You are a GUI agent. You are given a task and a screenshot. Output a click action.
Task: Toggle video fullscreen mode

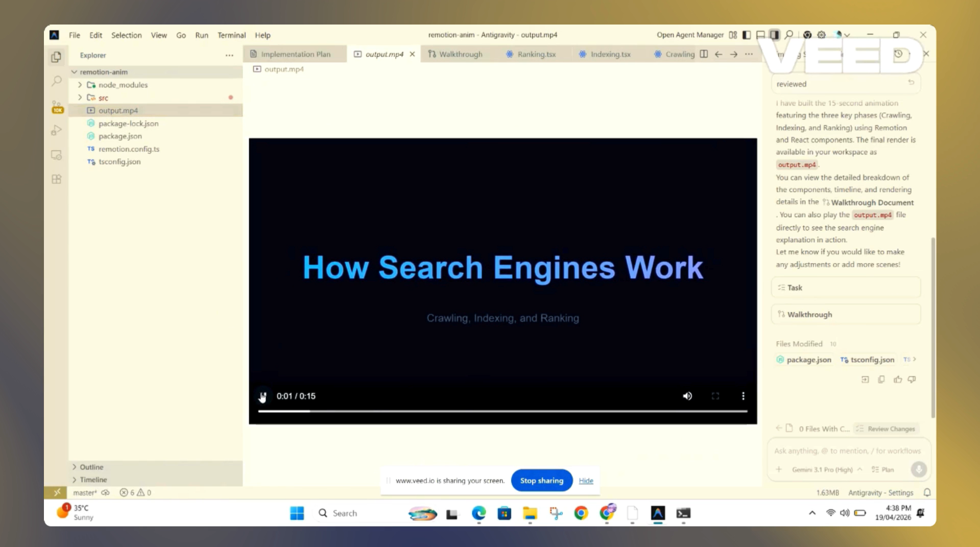(x=715, y=396)
